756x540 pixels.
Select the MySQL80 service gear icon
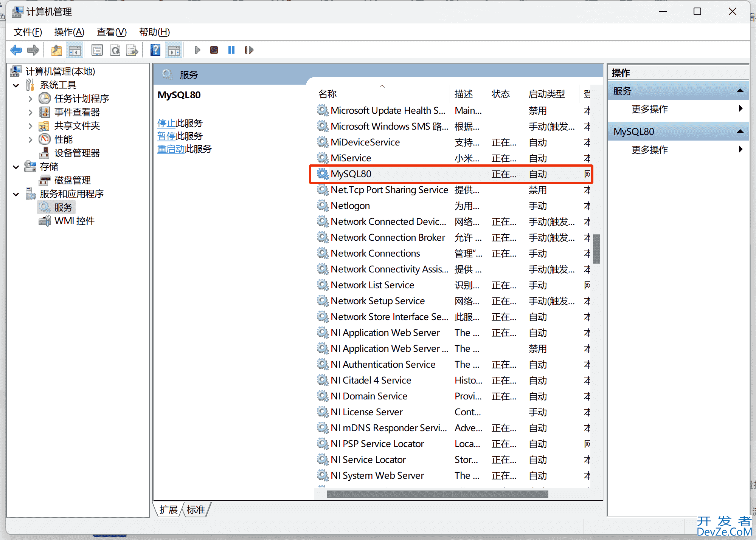coord(322,174)
